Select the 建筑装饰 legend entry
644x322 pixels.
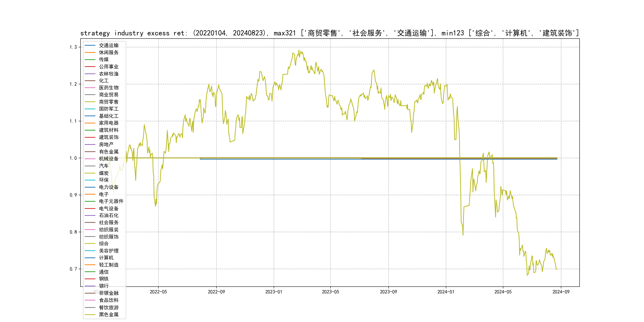coord(109,137)
